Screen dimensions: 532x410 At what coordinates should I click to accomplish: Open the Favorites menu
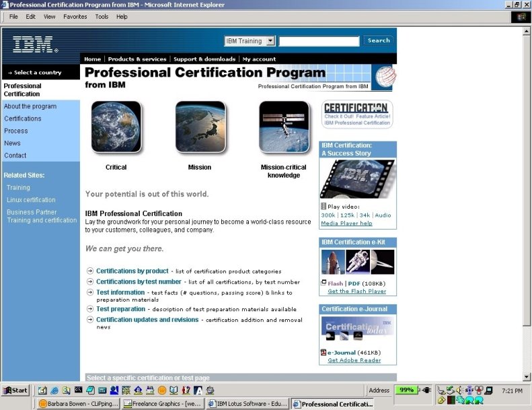[x=75, y=16]
